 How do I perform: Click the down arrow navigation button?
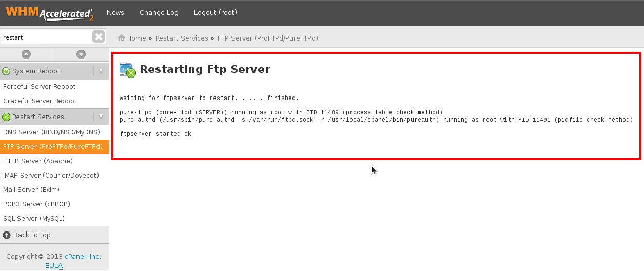81,54
